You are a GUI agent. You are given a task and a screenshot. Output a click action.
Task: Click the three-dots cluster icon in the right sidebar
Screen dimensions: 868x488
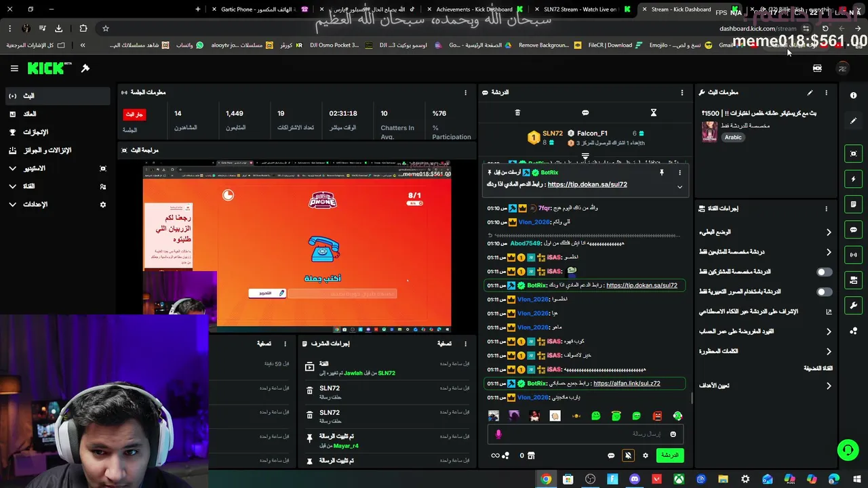point(854,331)
